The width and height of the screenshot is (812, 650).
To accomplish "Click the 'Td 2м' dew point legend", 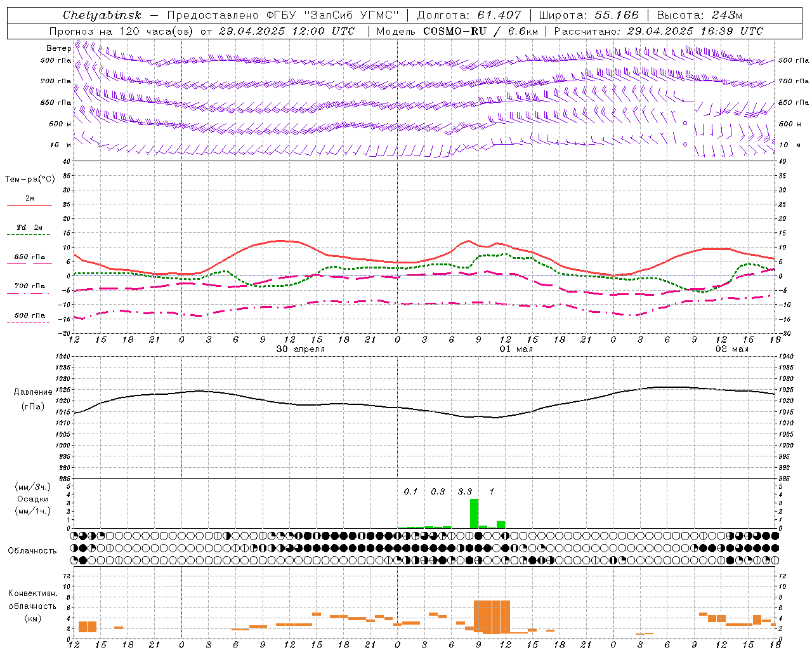I will pyautogui.click(x=30, y=227).
